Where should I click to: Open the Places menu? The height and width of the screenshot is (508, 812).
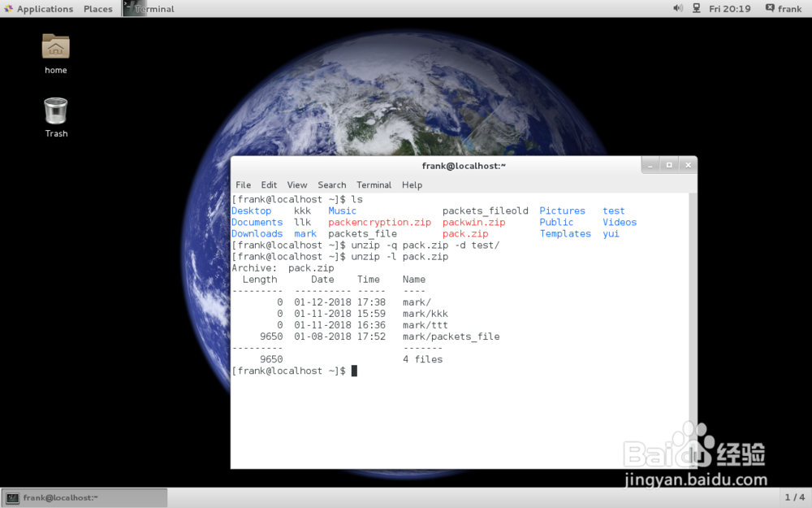(x=98, y=9)
